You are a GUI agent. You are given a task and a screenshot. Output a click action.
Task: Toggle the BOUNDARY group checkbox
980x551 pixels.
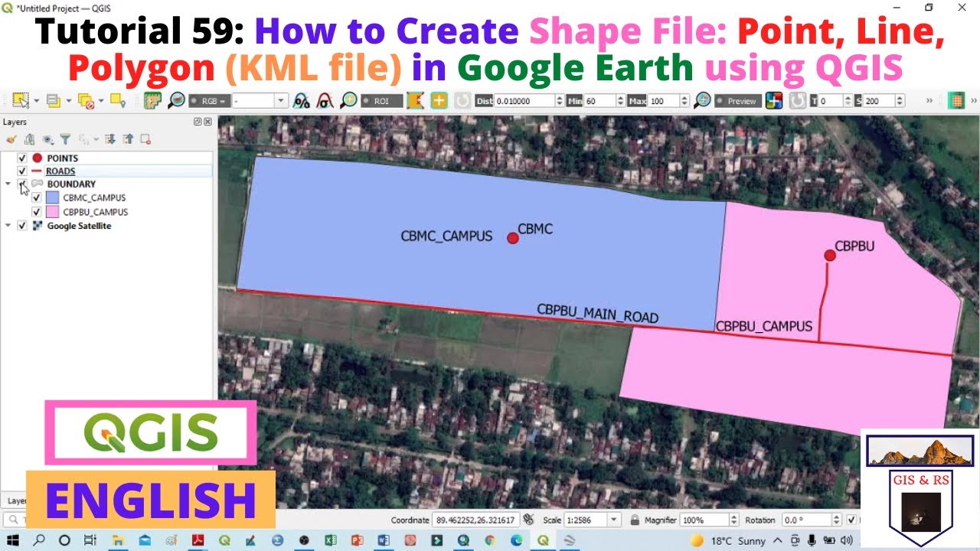point(22,184)
